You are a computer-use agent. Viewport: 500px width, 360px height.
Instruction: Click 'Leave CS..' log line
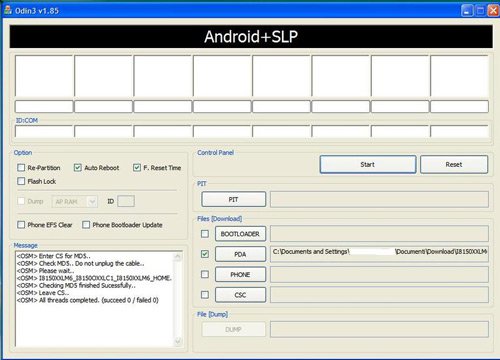(x=43, y=293)
